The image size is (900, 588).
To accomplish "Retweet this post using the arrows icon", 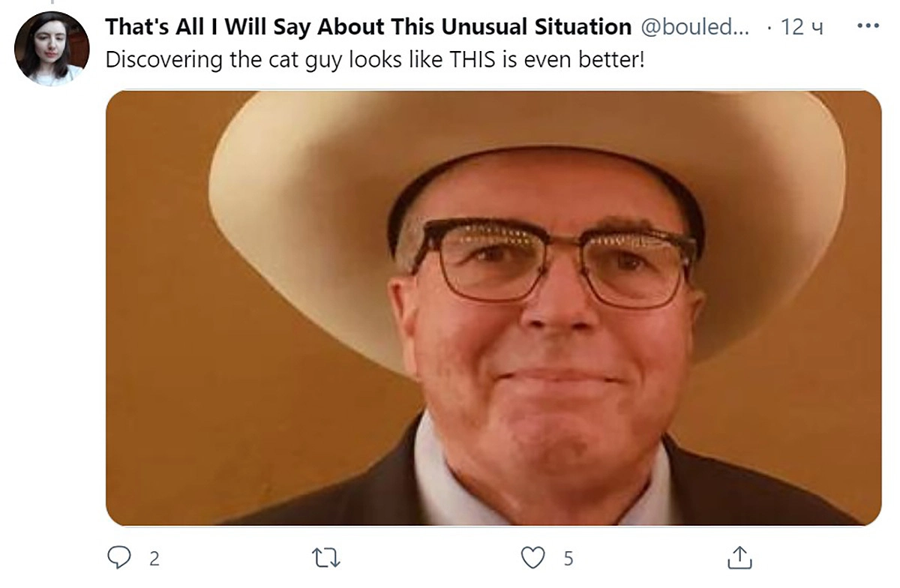I will (326, 558).
